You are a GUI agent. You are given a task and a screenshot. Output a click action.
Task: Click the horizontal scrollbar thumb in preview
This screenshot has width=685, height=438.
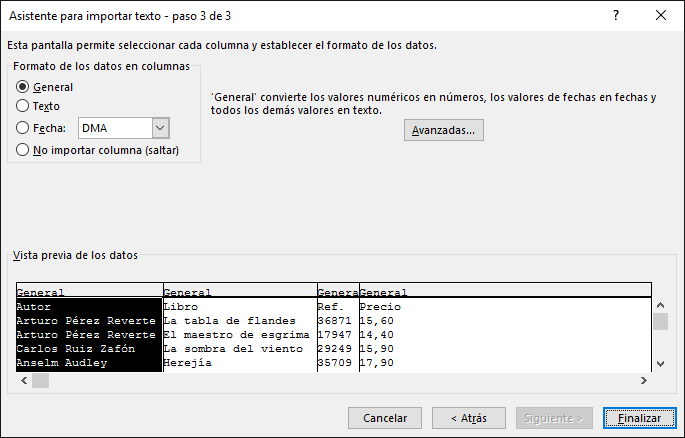pos(40,381)
